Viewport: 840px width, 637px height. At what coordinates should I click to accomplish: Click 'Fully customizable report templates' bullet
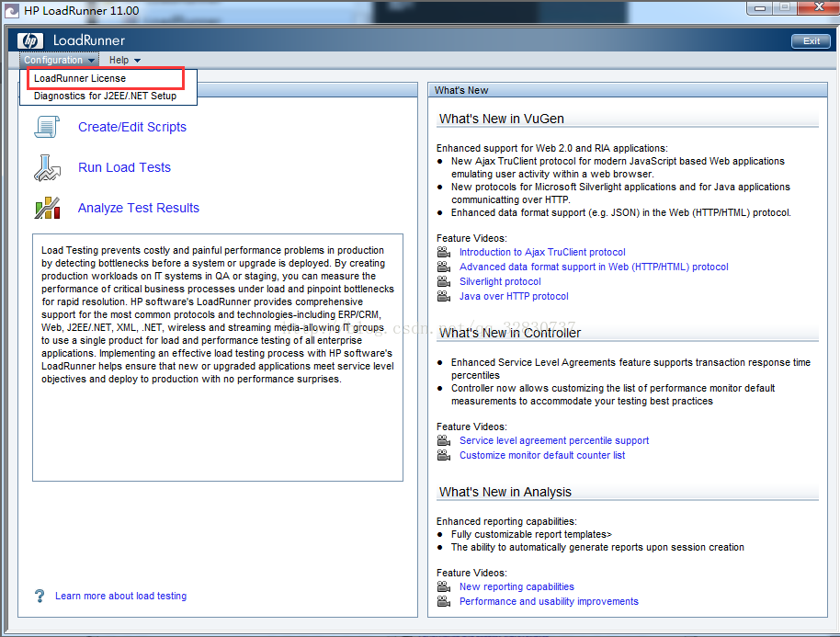(x=531, y=534)
